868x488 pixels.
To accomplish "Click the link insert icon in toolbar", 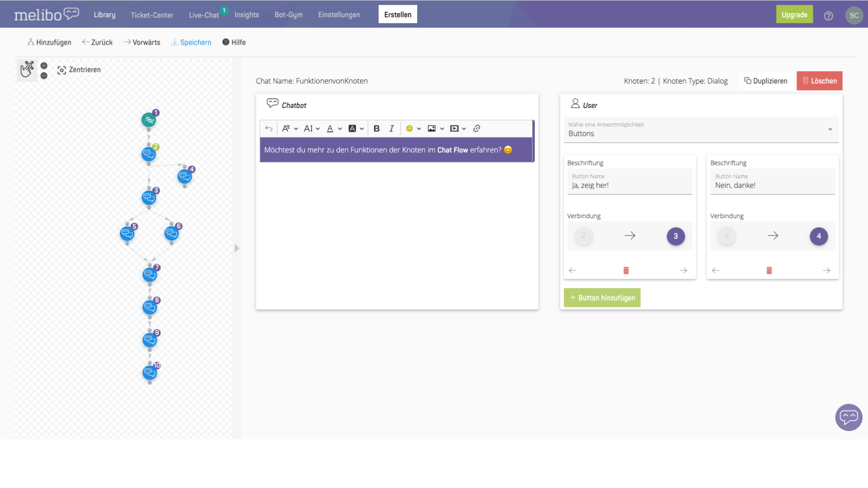I will point(476,128).
